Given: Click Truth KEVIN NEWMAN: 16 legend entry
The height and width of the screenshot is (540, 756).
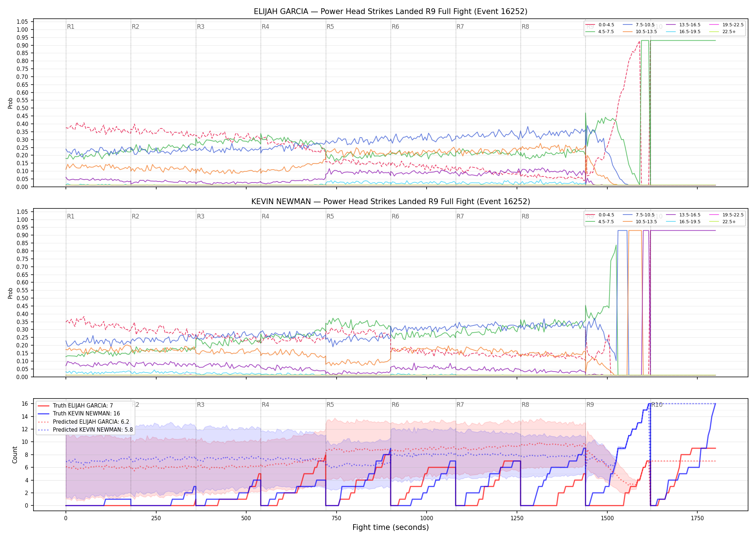Looking at the screenshot, I should click(x=79, y=414).
